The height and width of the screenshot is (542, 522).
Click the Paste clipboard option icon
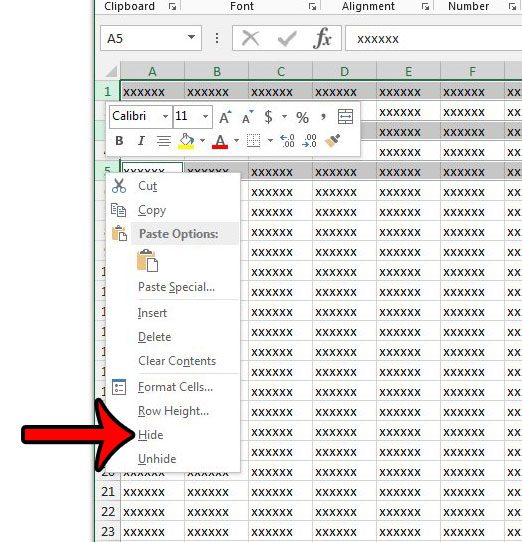[x=148, y=260]
